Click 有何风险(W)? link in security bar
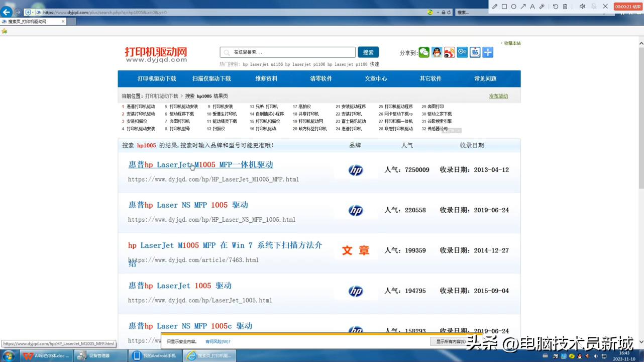 click(218, 341)
